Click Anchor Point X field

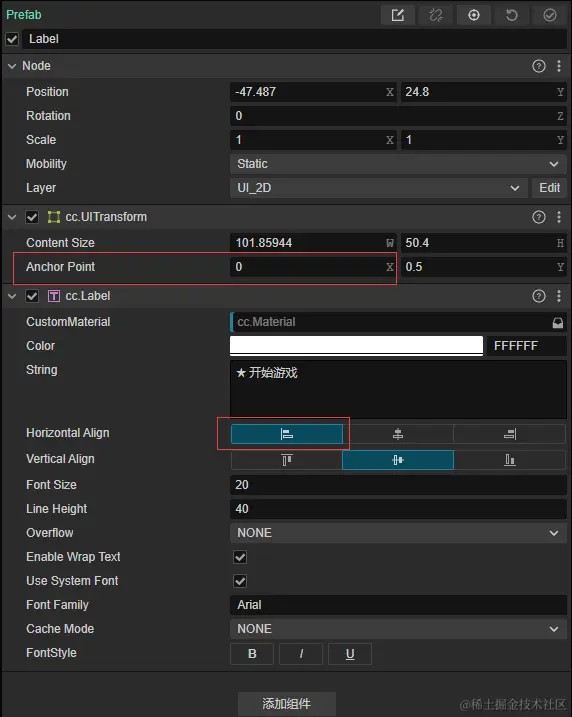tap(313, 268)
